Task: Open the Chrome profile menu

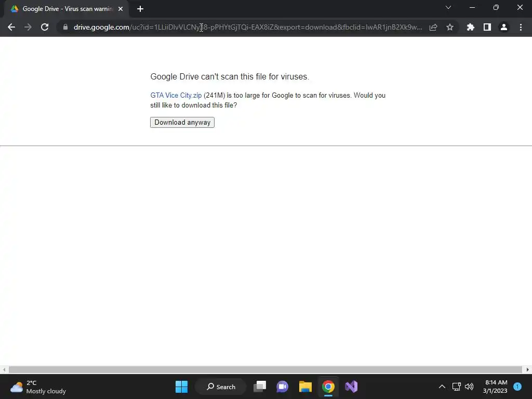Action: (504, 27)
